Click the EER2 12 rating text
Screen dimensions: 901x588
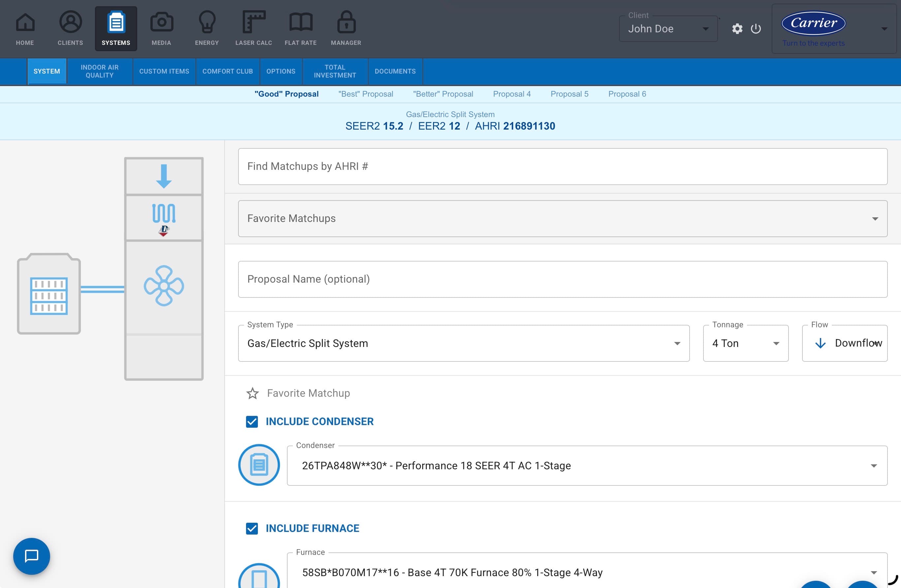point(439,126)
